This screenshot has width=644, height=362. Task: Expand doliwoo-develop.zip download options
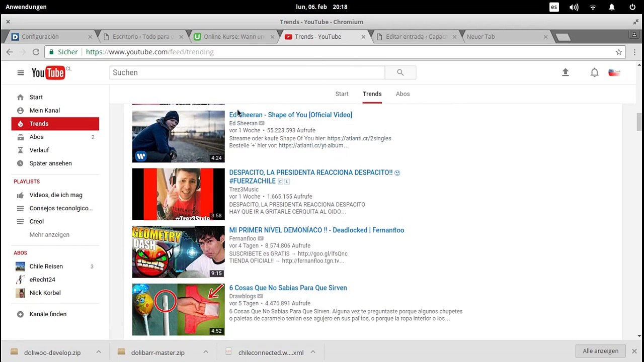pyautogui.click(x=99, y=352)
